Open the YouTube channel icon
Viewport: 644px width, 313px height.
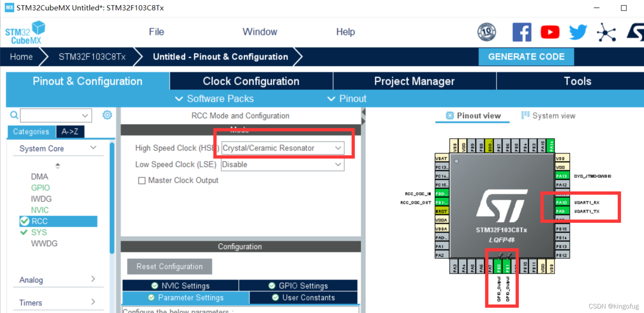pyautogui.click(x=550, y=32)
